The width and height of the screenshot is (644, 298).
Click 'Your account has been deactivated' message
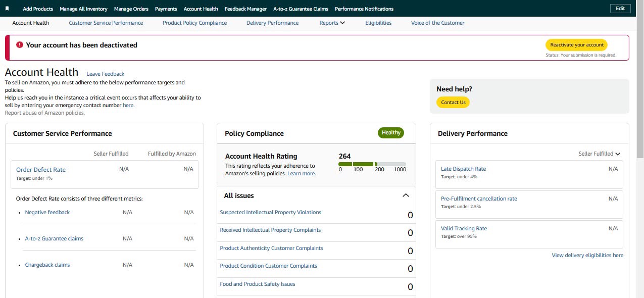(x=82, y=45)
